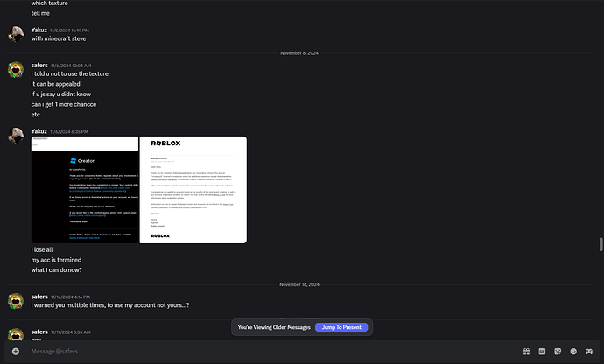Click timestamp 11/6/2024 6:35 PM
The height and width of the screenshot is (364, 604).
tap(69, 132)
